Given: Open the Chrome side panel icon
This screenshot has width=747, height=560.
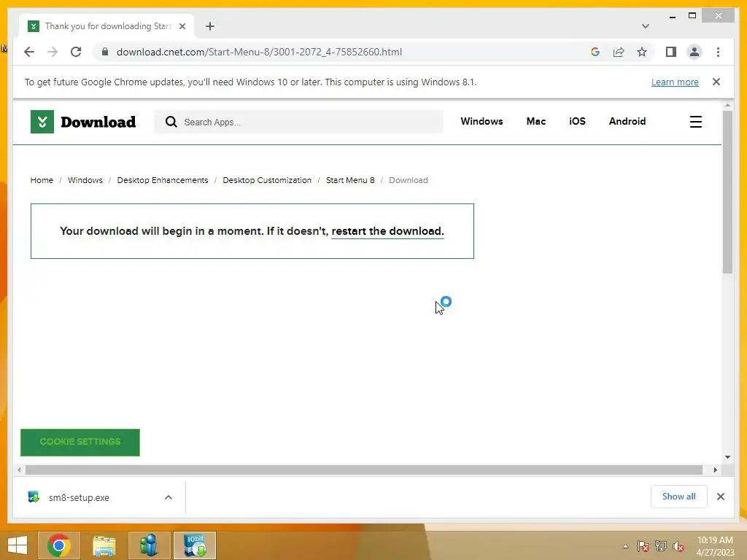Looking at the screenshot, I should pos(671,52).
